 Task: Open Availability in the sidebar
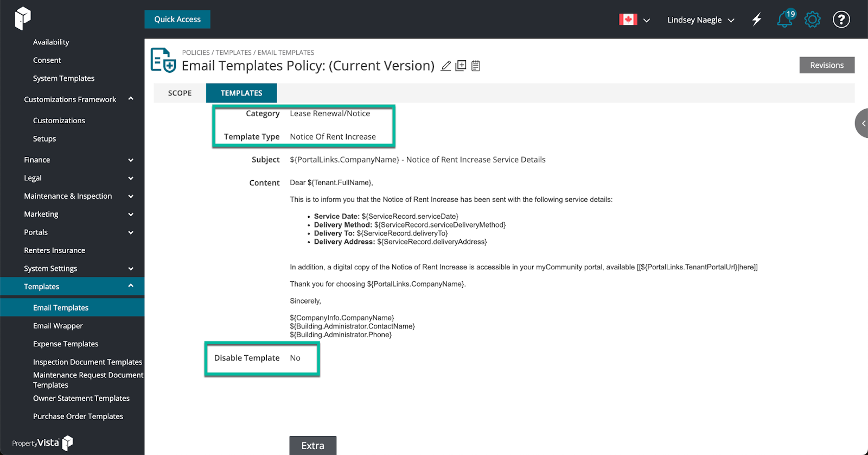[51, 42]
